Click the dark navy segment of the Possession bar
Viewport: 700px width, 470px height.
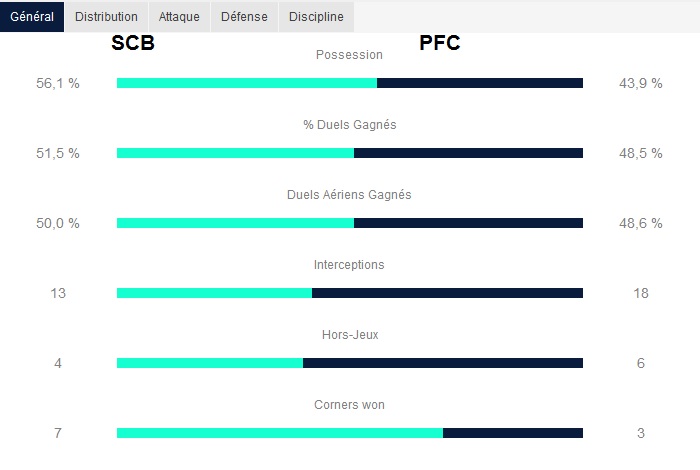pyautogui.click(x=480, y=83)
